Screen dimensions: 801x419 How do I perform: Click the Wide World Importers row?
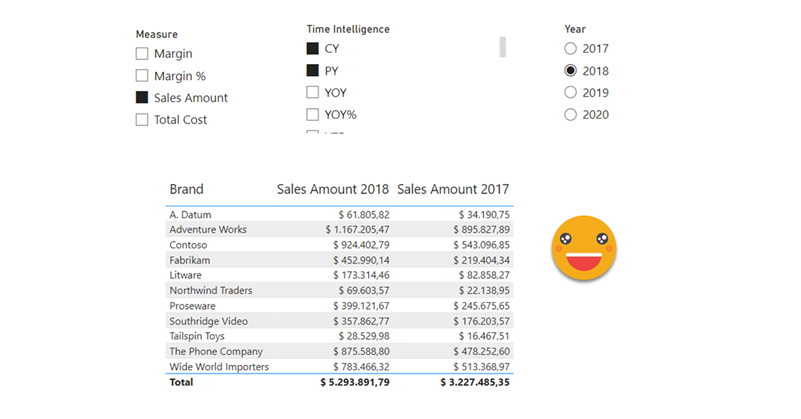[x=219, y=367]
